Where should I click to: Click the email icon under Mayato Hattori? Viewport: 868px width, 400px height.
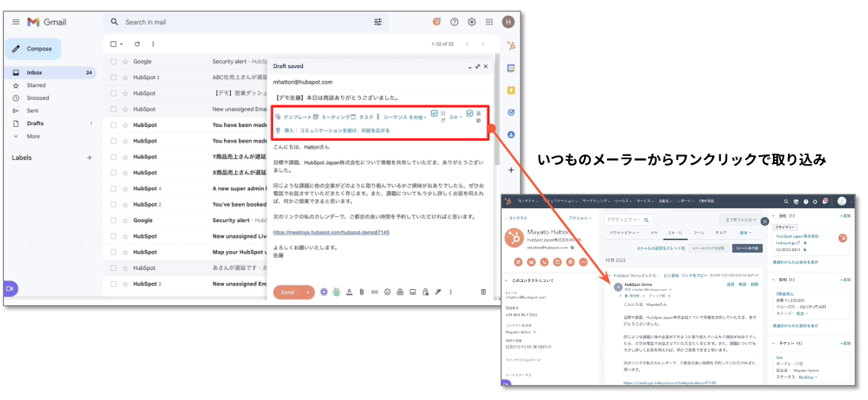[x=532, y=261]
